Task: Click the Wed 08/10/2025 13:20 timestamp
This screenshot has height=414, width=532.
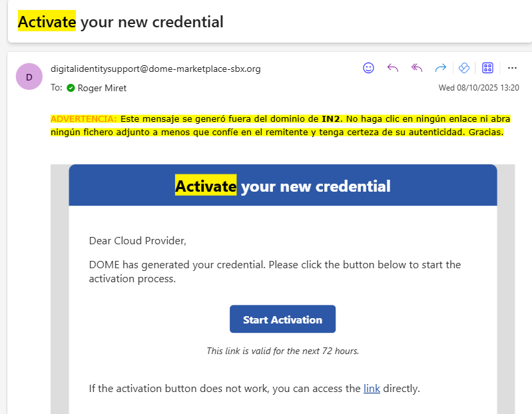Action: pos(478,88)
